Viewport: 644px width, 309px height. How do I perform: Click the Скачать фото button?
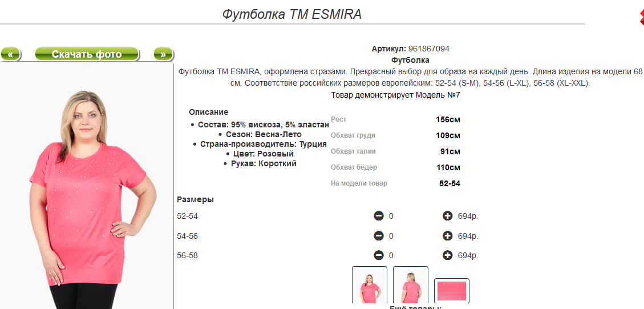click(x=87, y=54)
